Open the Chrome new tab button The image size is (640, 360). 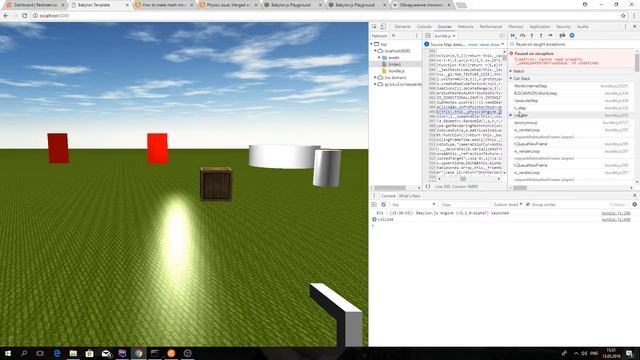(461, 5)
